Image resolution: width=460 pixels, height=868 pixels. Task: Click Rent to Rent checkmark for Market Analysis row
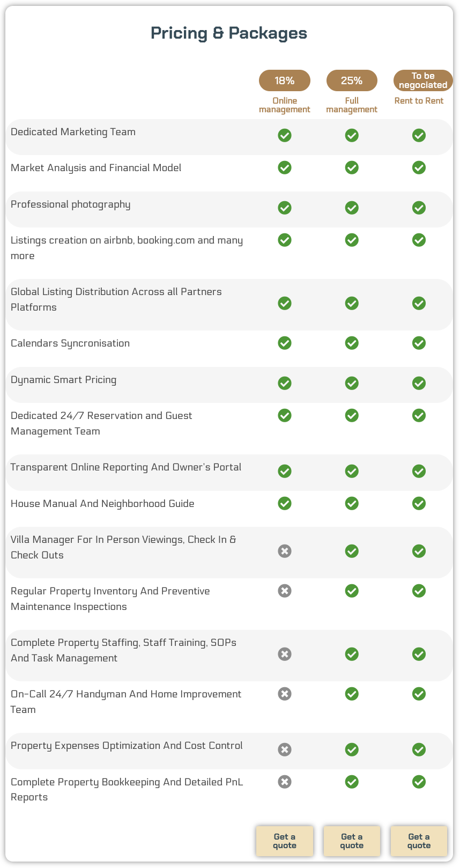419,167
